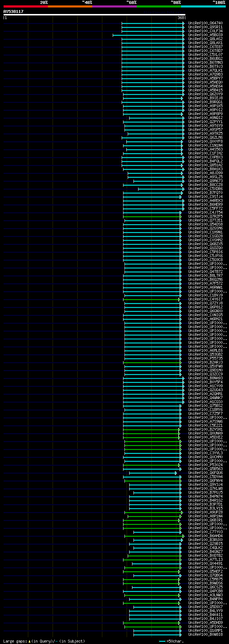
Task: Click green alignment bar for UniRef100_B2ARJ3
Action: [x=152, y=363]
